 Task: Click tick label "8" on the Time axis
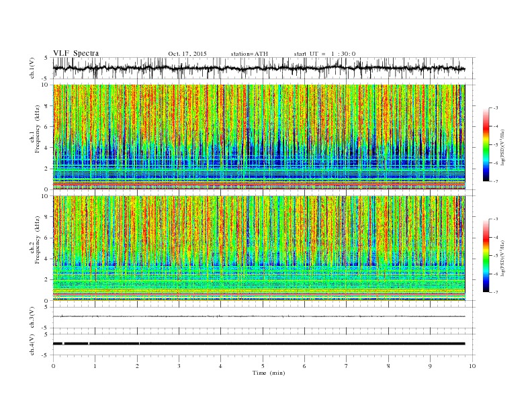pyautogui.click(x=388, y=366)
